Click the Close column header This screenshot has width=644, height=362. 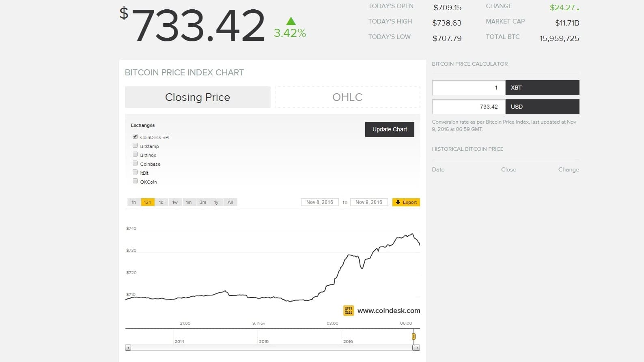pyautogui.click(x=508, y=169)
